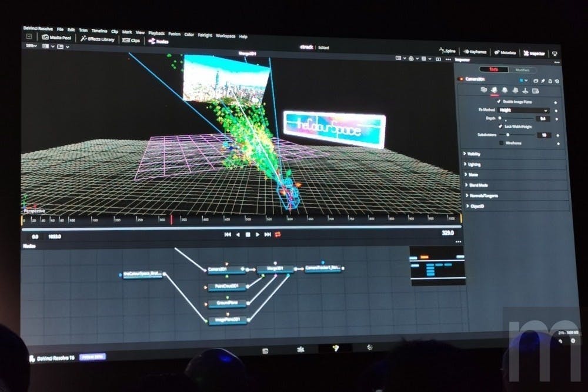Toggle the Camera3D1 enable switch in Inspector
Screen dimensions: 588x392
point(460,79)
